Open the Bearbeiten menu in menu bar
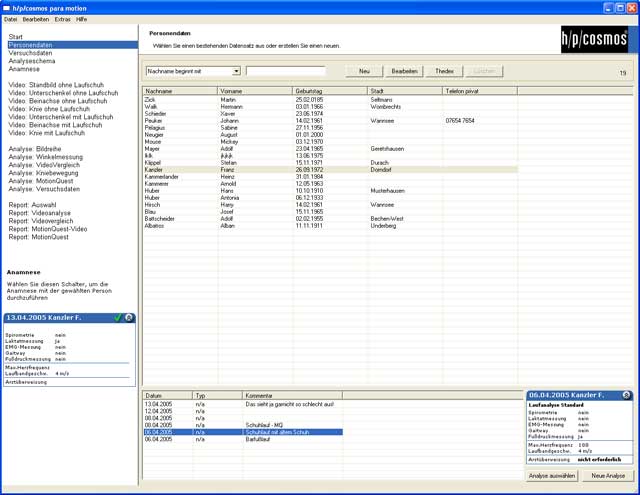The width and height of the screenshot is (640, 495). pyautogui.click(x=36, y=19)
